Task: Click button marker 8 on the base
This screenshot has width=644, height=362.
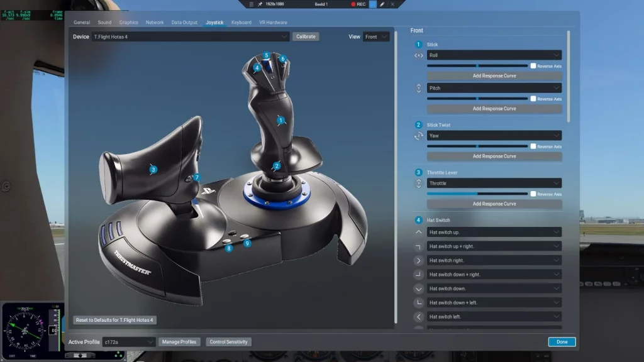Action: tap(229, 248)
